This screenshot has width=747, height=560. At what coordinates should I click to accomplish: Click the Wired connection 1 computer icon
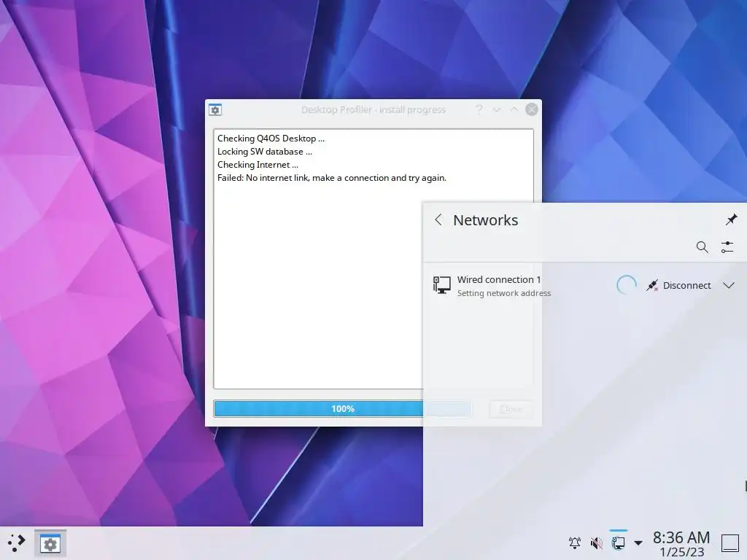pyautogui.click(x=441, y=285)
